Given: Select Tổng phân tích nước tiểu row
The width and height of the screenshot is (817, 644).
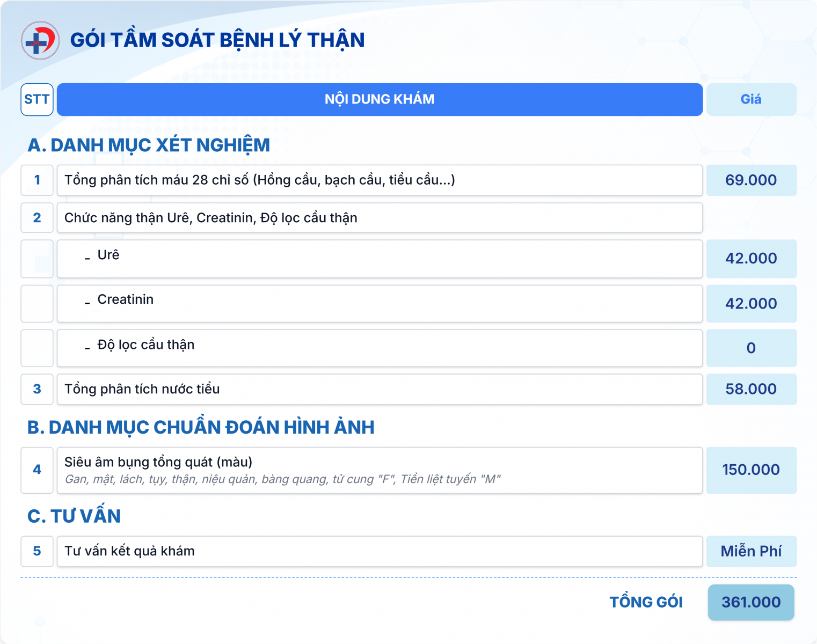Looking at the screenshot, I should (x=380, y=389).
